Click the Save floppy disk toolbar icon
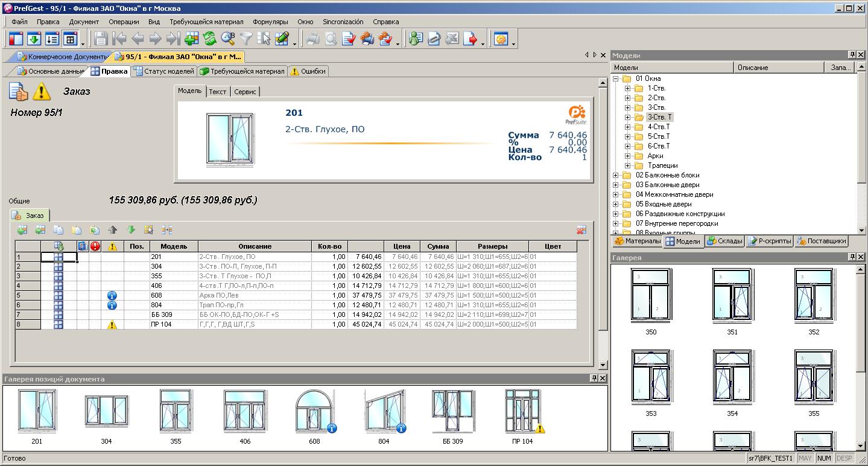Screen dimensions: 868x466 click(101, 39)
